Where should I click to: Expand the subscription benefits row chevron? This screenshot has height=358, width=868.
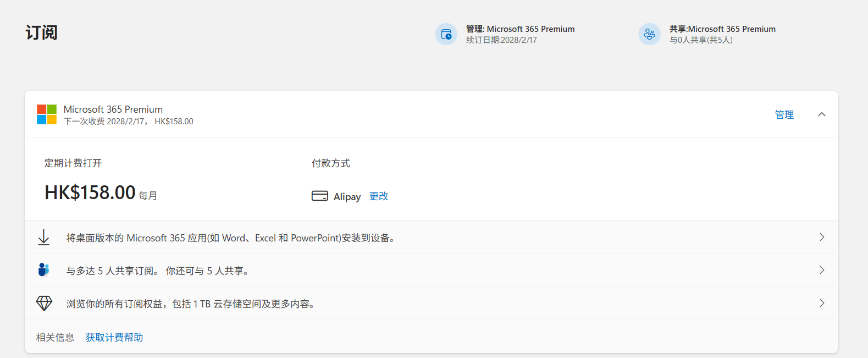(x=822, y=304)
